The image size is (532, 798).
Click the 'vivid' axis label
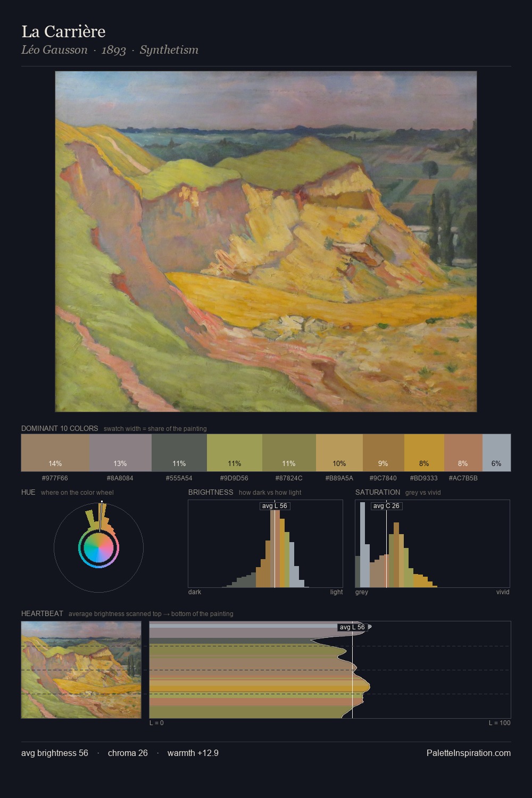click(x=503, y=592)
